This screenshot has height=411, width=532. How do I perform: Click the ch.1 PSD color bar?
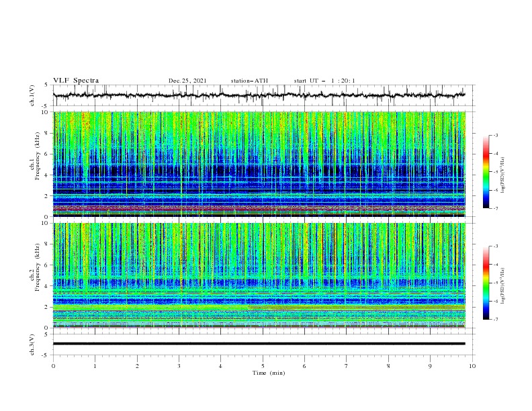pyautogui.click(x=486, y=172)
